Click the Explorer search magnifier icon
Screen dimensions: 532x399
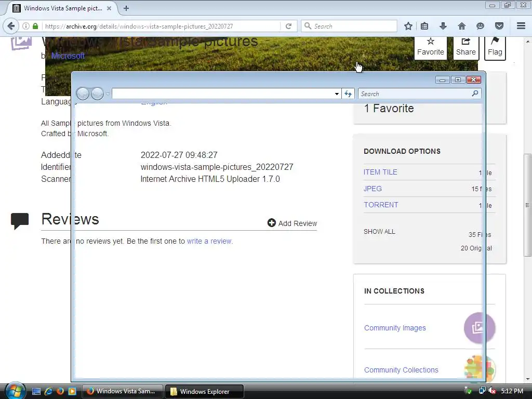[x=475, y=93]
